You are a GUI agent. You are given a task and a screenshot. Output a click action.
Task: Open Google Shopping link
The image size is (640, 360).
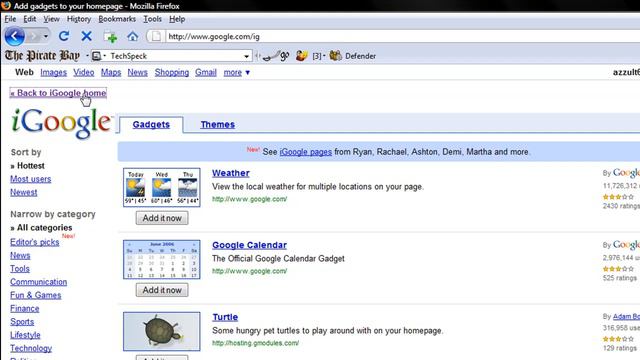[x=172, y=72]
